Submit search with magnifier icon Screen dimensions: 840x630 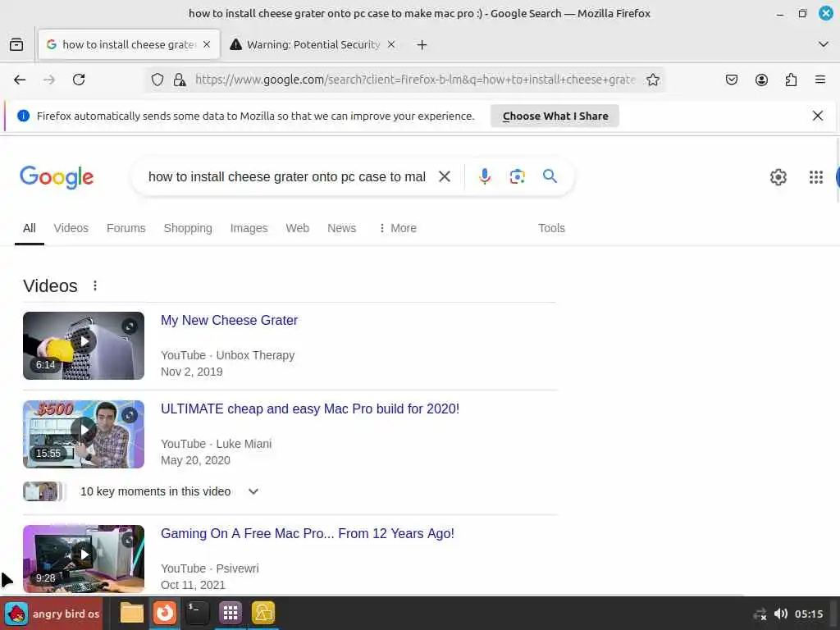(550, 176)
